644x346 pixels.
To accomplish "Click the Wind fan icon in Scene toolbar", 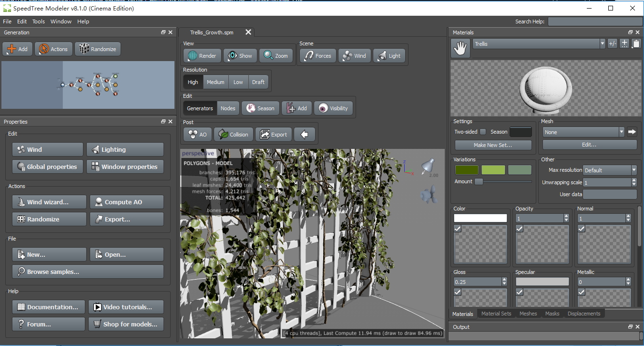I will (355, 56).
